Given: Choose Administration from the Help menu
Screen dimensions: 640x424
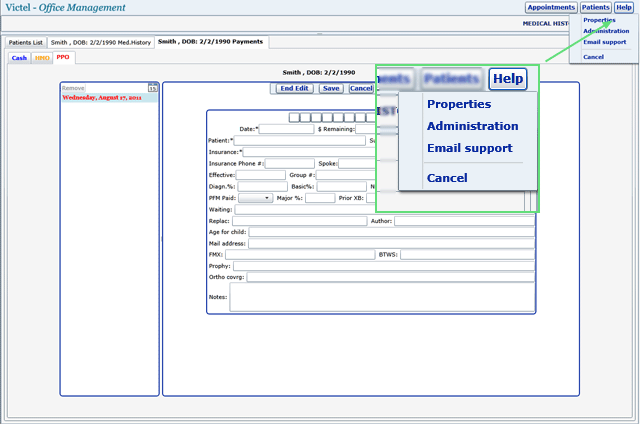Looking at the screenshot, I should [606, 31].
